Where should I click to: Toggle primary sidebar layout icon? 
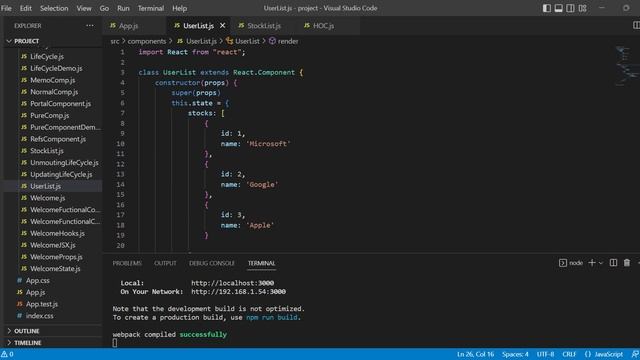547,8
